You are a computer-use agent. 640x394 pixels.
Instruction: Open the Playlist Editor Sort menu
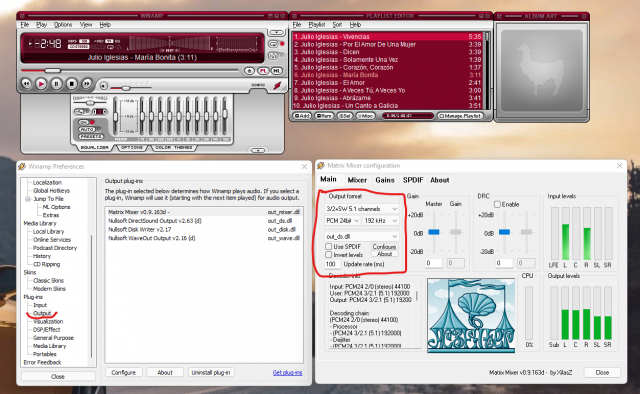click(x=337, y=24)
